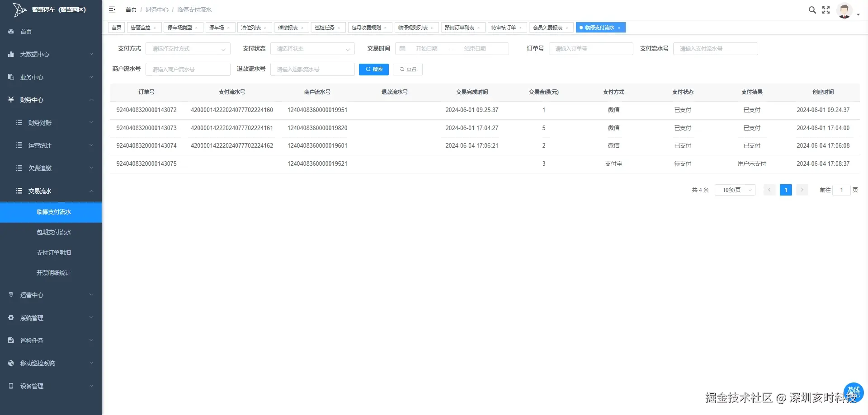868x415 pixels.
Task: Click the 重置 reset button
Action: 408,69
